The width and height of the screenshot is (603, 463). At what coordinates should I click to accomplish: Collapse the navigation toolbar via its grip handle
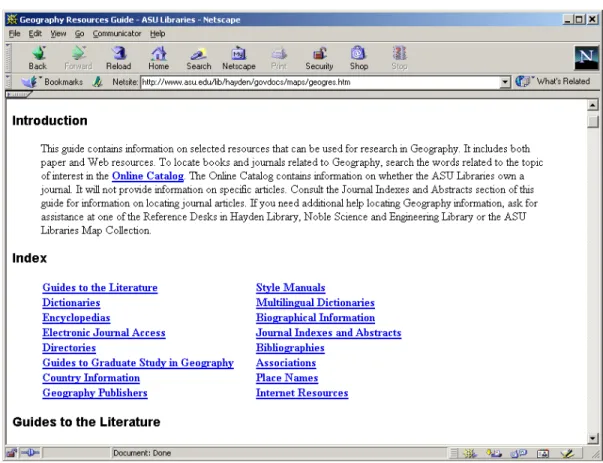(8, 57)
